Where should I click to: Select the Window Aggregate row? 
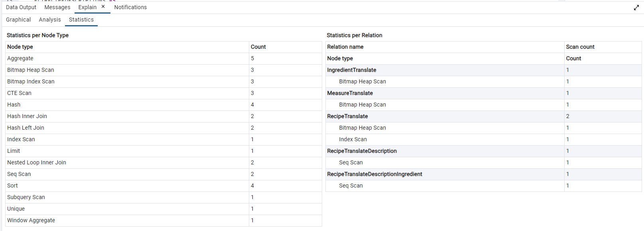[x=31, y=220]
